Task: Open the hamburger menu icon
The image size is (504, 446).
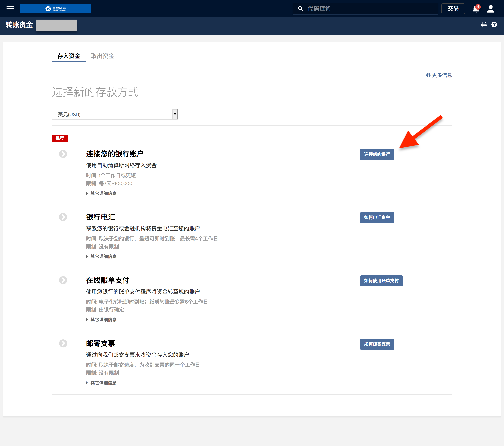Action: [x=10, y=9]
